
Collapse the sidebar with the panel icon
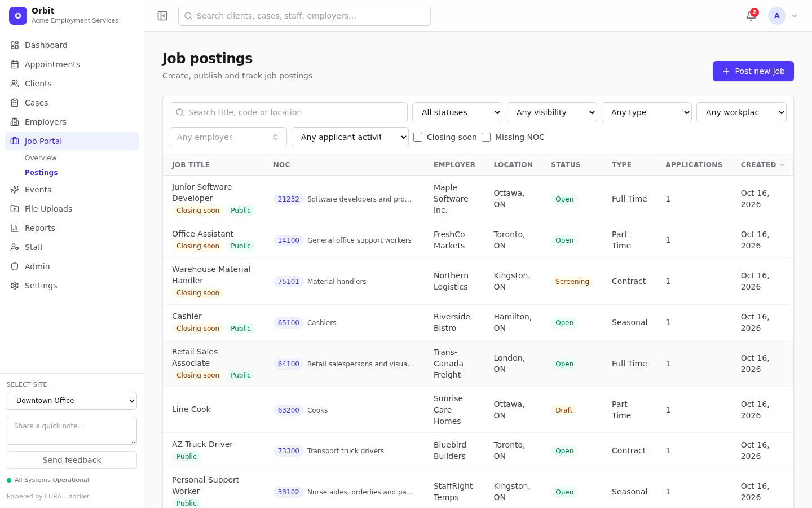pos(162,16)
